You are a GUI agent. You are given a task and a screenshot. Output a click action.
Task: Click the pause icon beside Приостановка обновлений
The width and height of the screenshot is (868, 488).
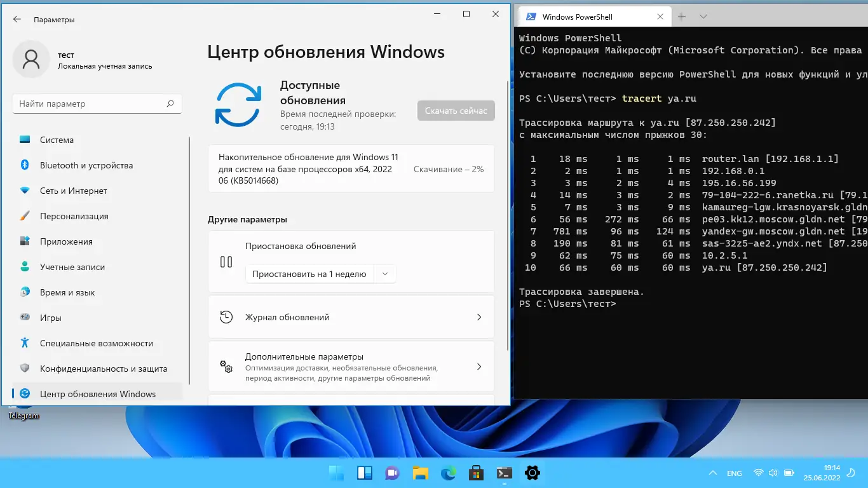click(x=226, y=261)
